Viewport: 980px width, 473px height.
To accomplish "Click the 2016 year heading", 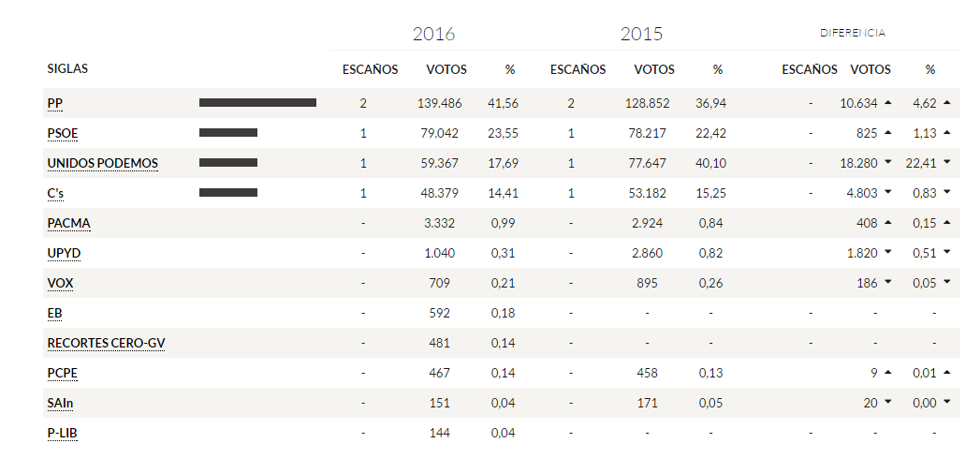I will (x=433, y=35).
